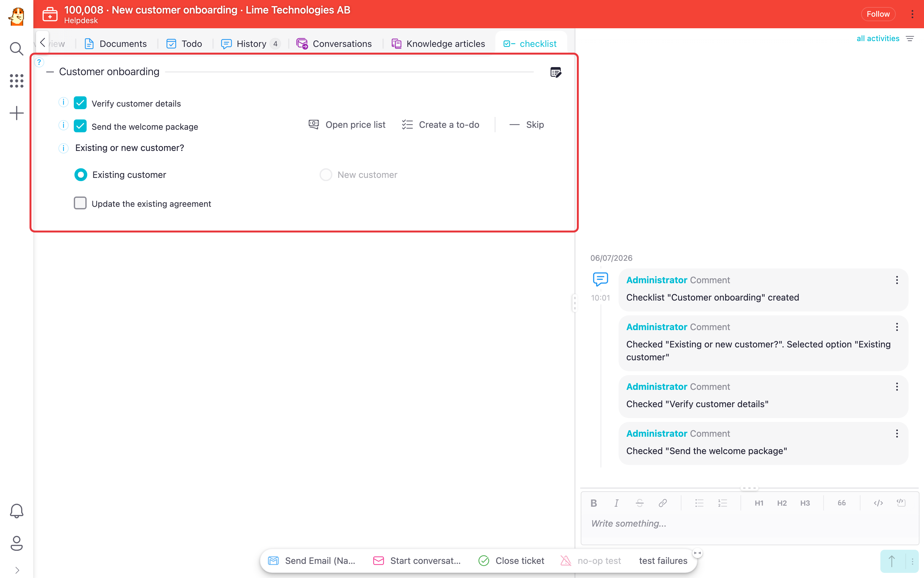Follow this helpdesk ticket
This screenshot has width=924, height=578.
(878, 14)
